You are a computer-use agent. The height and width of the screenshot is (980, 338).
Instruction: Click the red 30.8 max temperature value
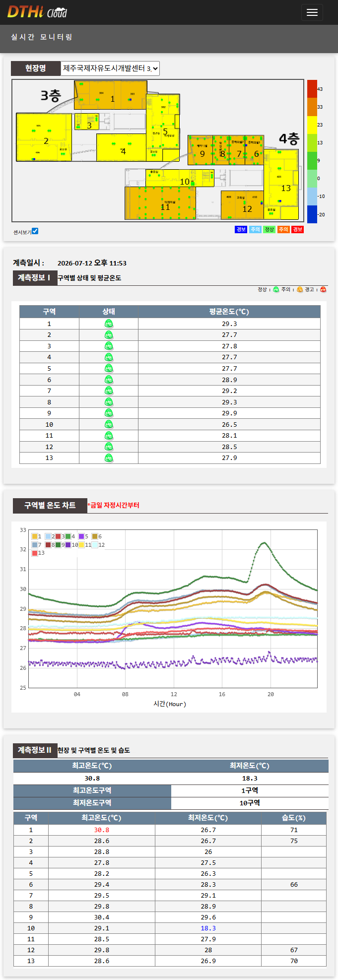(102, 830)
